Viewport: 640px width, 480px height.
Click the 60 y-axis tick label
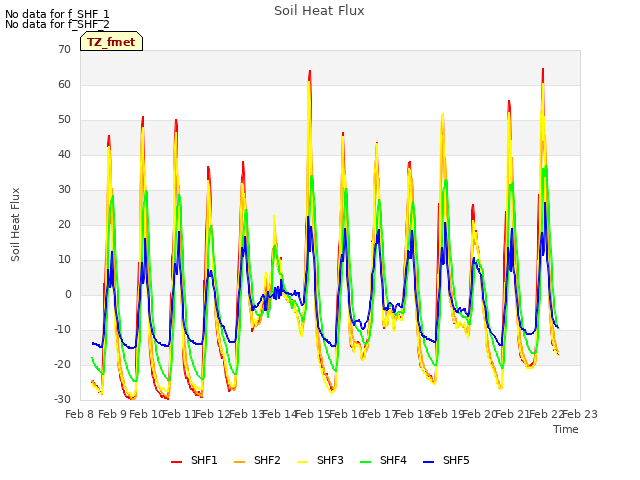64,85
